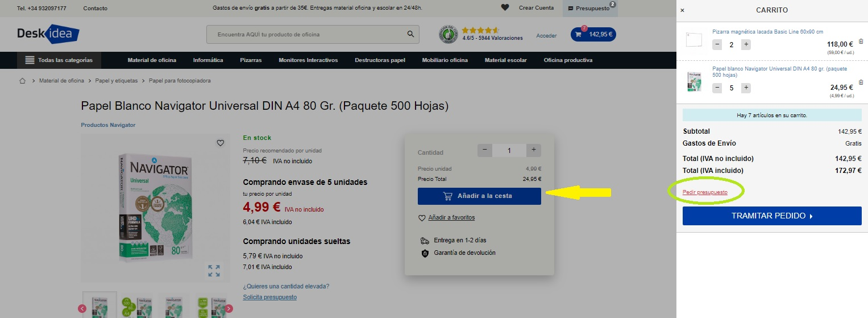This screenshot has height=318, width=868.
Task: Go to home via breadcrumb house icon
Action: (23, 81)
